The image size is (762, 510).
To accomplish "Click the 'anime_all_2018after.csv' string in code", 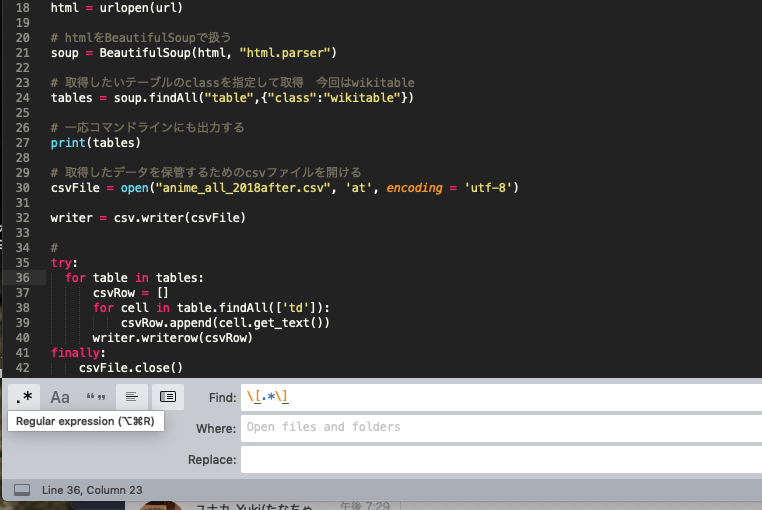I will pos(220,187).
